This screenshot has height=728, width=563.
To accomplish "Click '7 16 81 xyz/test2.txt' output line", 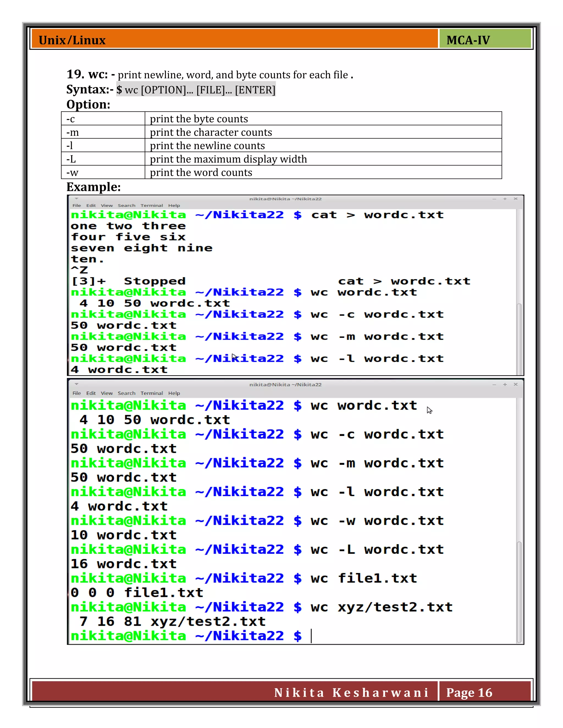I will pos(172,622).
